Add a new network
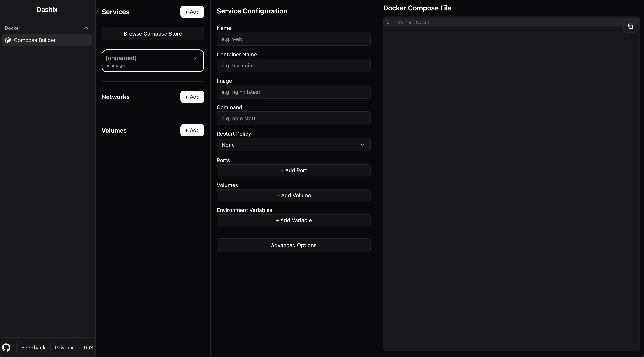Image resolution: width=644 pixels, height=357 pixels. tap(192, 97)
